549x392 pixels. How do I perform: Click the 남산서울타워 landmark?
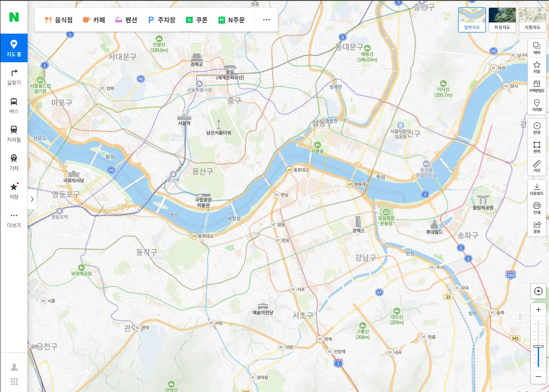[x=219, y=127]
